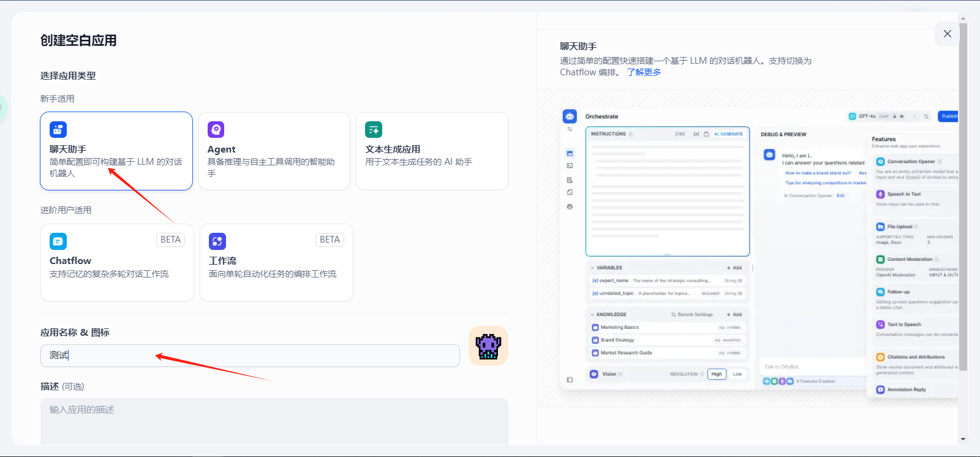Pick the 文本生成应用 app type card
980x457 pixels.
click(x=432, y=151)
